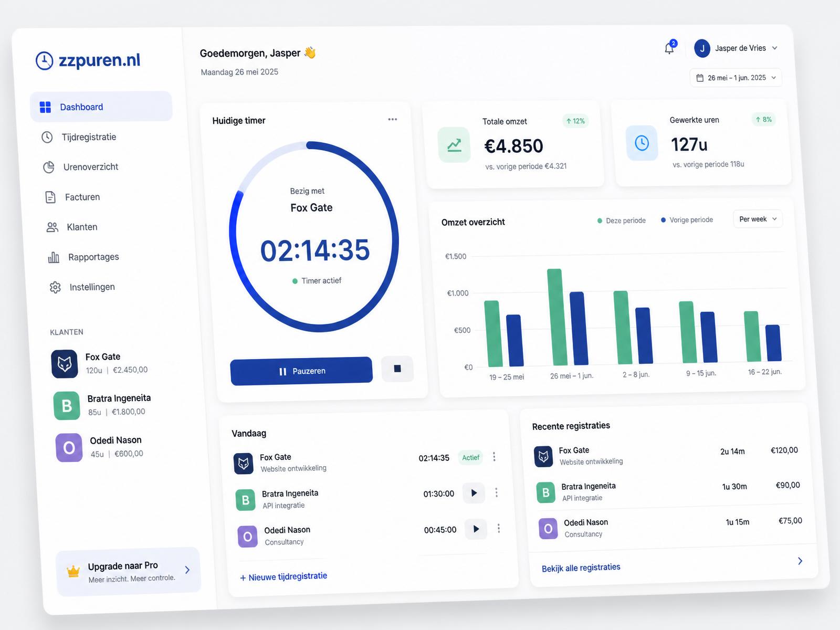Viewport: 840px width, 630px height.
Task: Click the 00:45:00 time on Odedi row
Action: coord(440,530)
